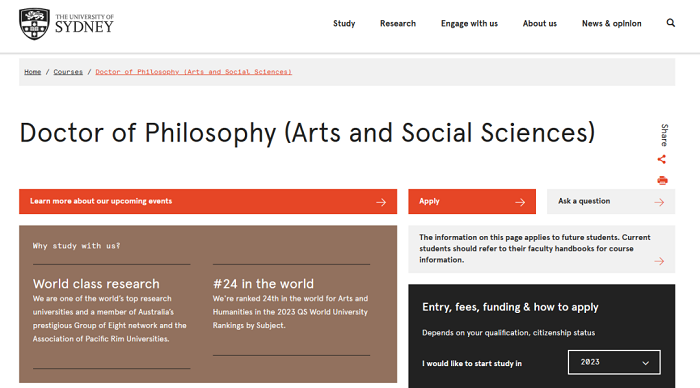Click the University of Sydney logo
Viewport: 700px width, 388px height.
tap(66, 24)
